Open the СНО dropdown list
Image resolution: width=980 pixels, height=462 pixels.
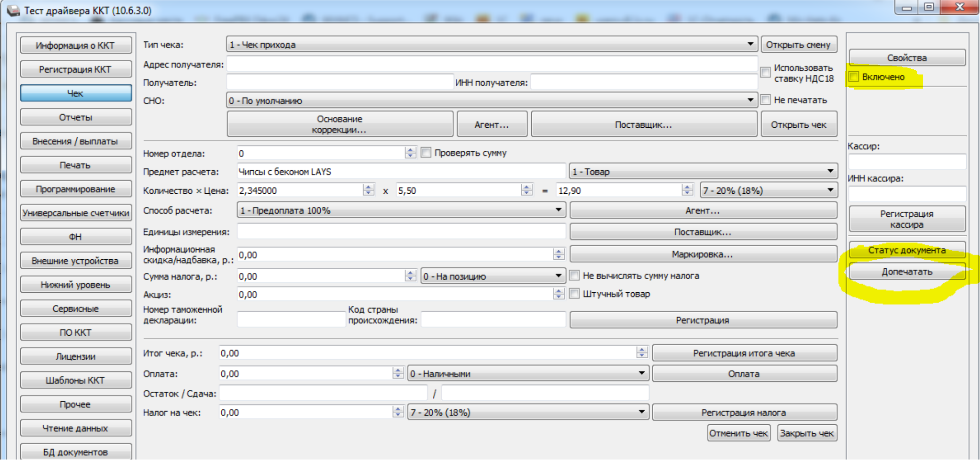[750, 100]
